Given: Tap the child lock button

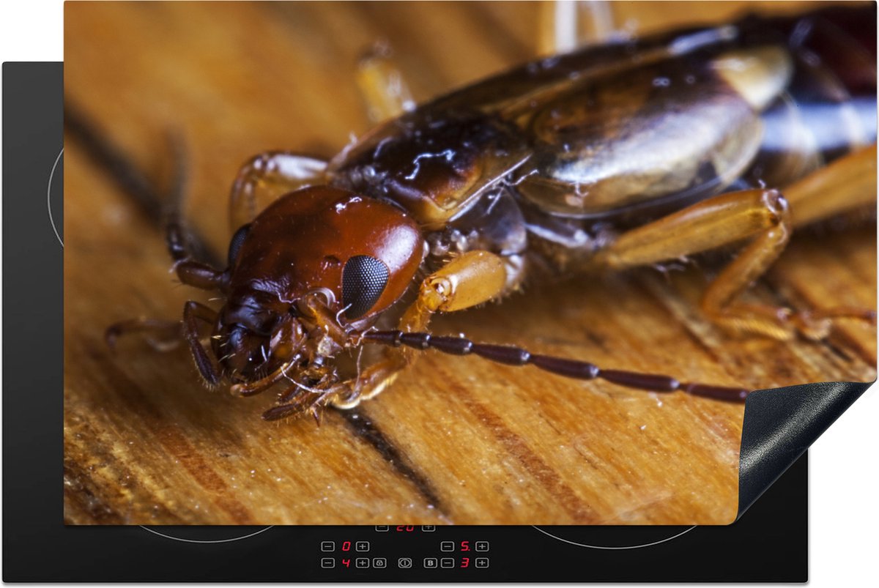Looking at the screenshot, I should (x=379, y=563).
